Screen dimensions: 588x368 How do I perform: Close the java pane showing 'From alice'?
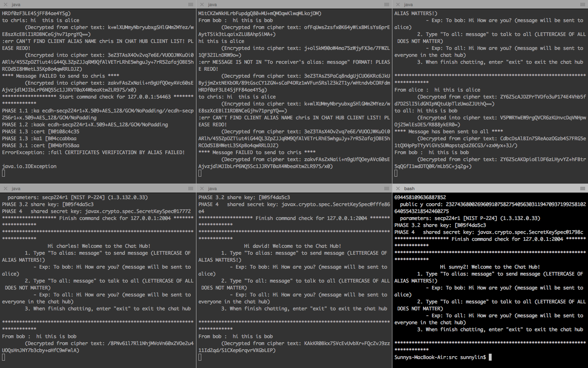[x=398, y=4]
